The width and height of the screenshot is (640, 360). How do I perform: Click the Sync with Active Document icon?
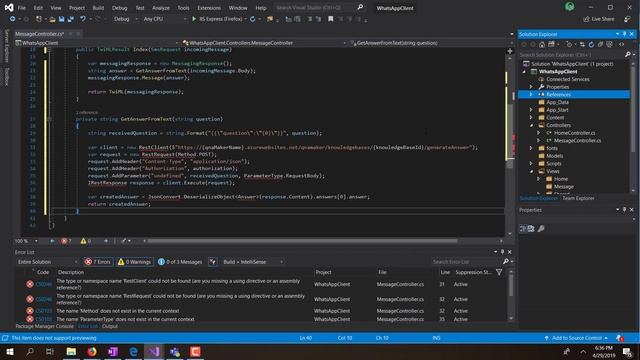click(582, 44)
